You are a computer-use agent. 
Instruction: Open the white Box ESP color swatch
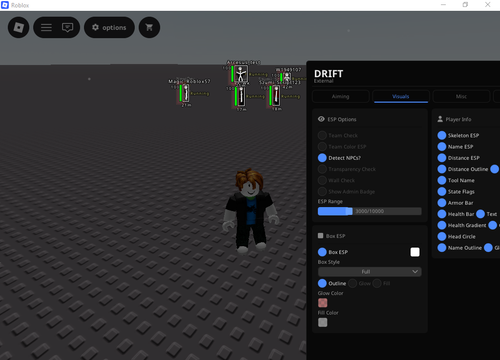[x=415, y=252]
